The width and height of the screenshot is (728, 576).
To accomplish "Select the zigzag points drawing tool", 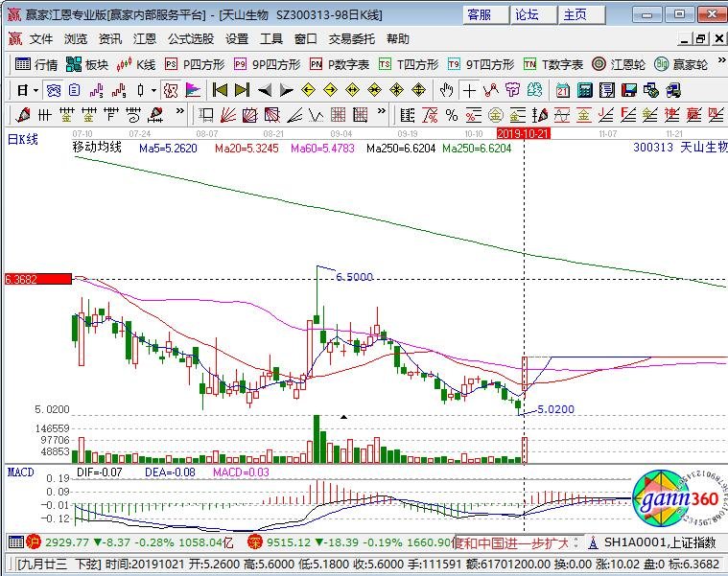I will pos(491,90).
